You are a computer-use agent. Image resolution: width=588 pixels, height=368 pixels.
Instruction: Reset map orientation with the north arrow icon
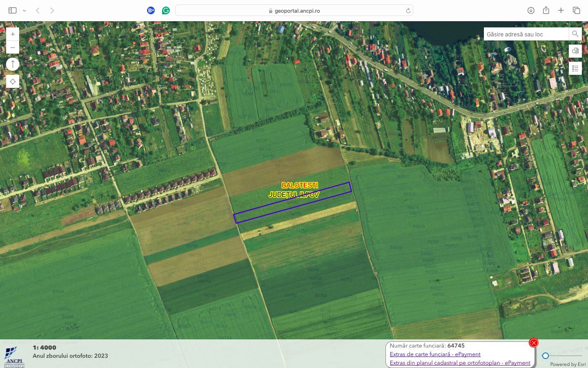[13, 64]
